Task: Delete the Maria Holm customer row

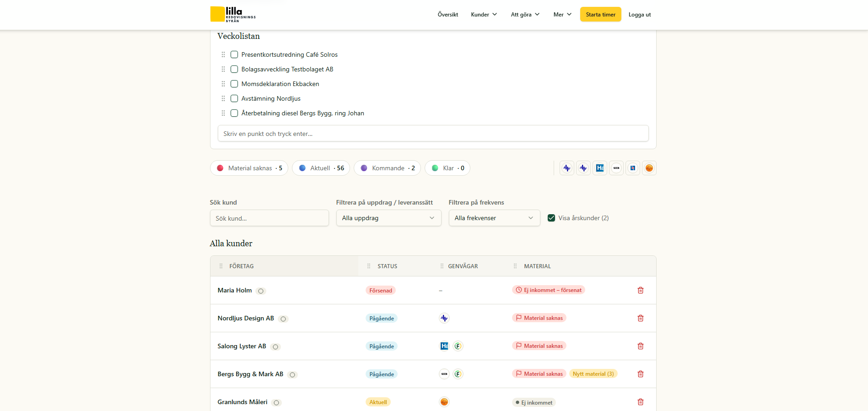Action: click(x=641, y=290)
